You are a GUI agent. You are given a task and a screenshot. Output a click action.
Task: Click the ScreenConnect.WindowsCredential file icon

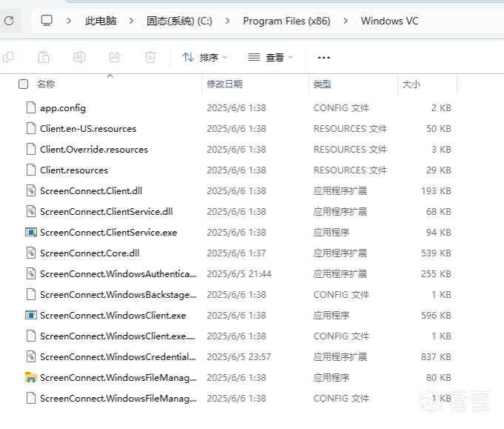[x=31, y=356]
